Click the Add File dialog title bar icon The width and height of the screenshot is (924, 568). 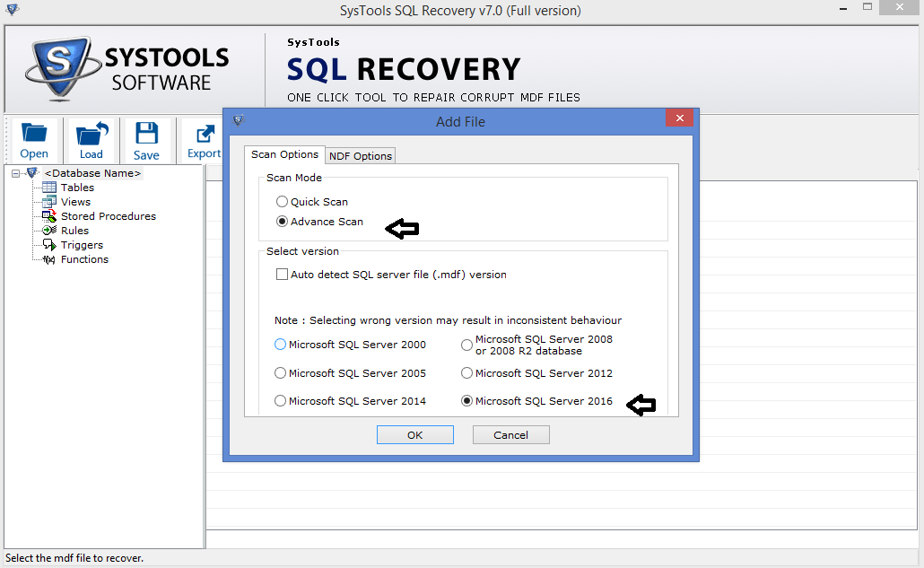coord(238,120)
